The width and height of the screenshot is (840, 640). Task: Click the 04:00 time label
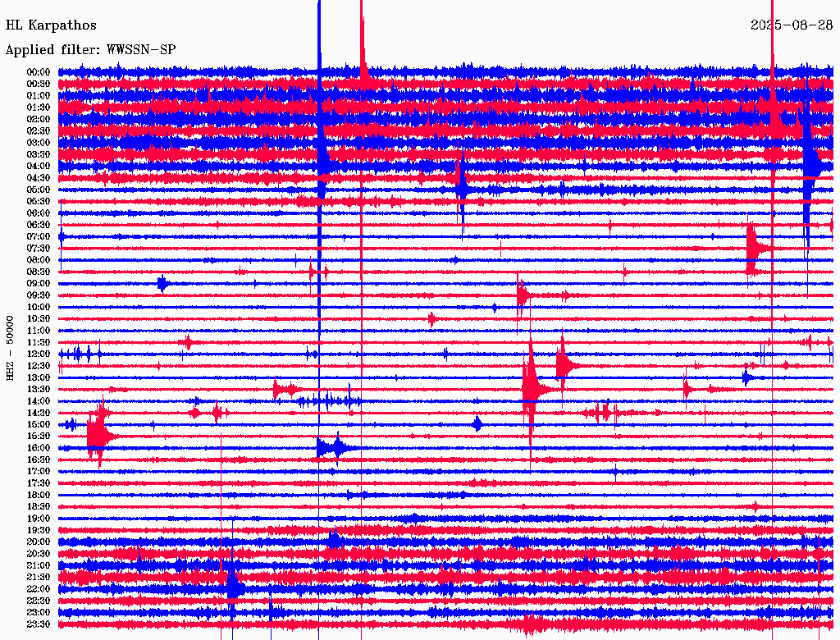click(x=39, y=167)
